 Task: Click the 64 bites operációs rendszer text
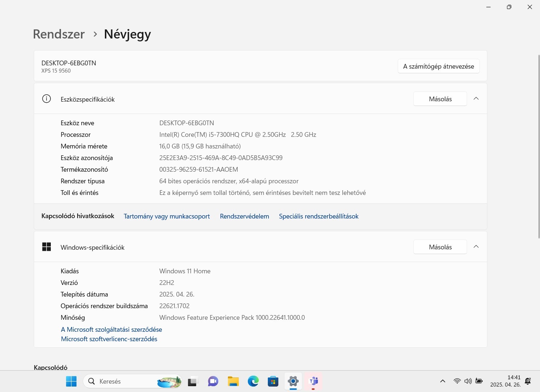[229, 181]
